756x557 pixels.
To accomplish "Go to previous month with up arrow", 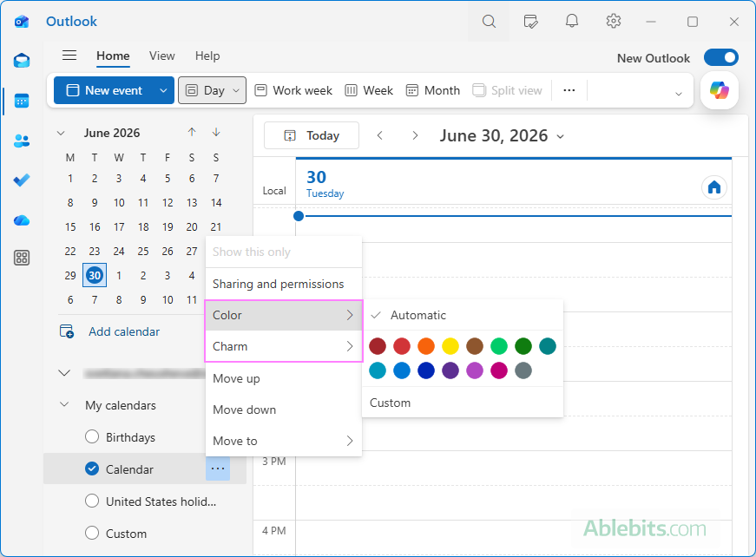I will [192, 132].
